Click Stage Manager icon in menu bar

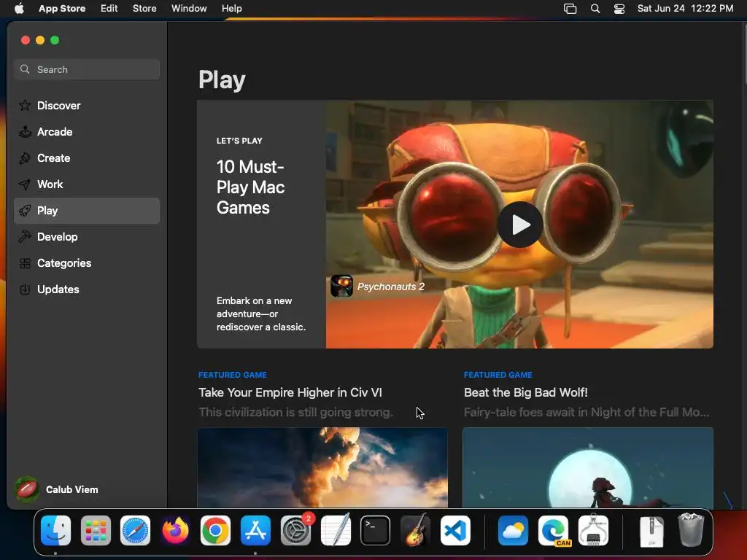570,9
